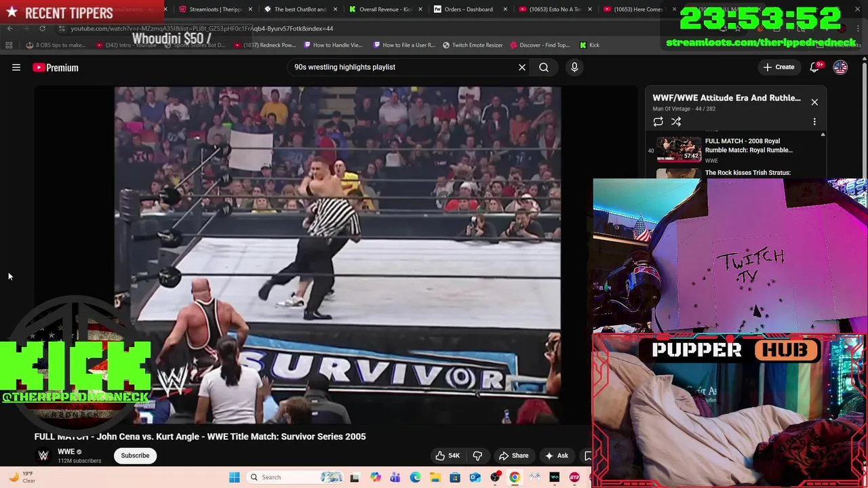Open Twitch Emote Resizer bookmark
Screen dimensions: 868x488
pos(473,45)
